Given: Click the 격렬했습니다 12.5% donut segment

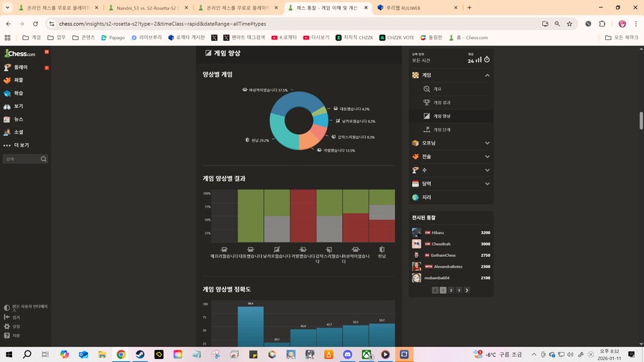Looking at the screenshot, I should [x=307, y=141].
